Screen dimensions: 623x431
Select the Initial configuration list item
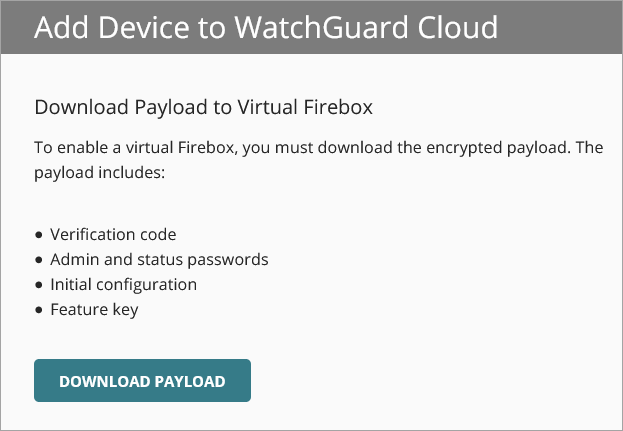click(123, 285)
